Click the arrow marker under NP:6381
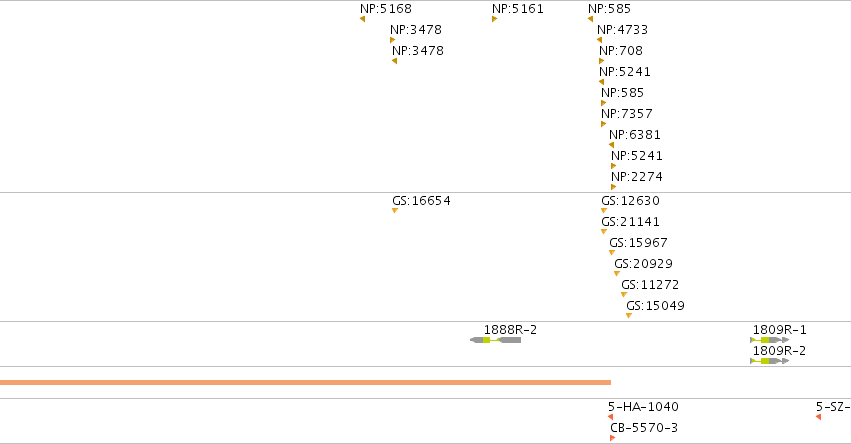Image resolution: width=851 pixels, height=444 pixels. click(x=612, y=145)
